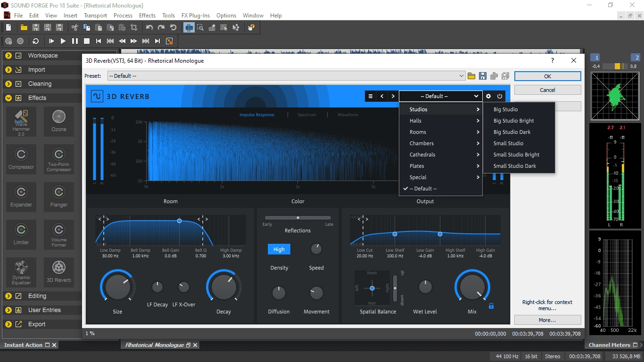Open the Halls preset submenu
The width and height of the screenshot is (644, 362).
coord(441,121)
